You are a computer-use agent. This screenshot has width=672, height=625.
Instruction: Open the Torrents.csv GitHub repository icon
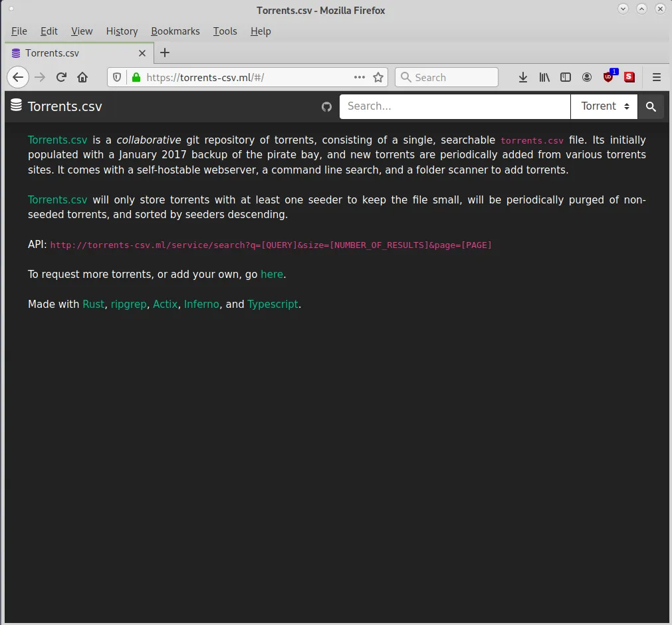click(x=326, y=106)
